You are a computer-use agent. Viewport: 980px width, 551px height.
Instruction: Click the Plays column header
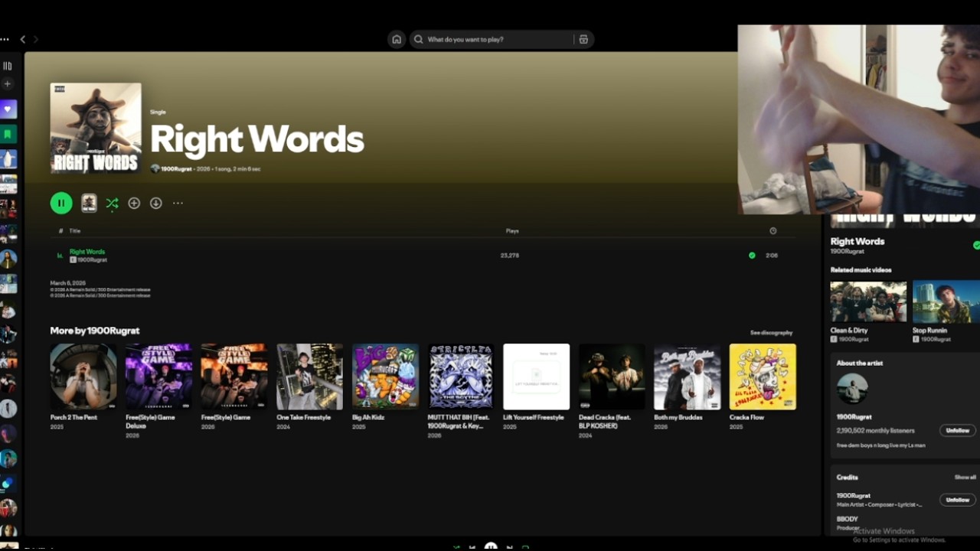click(x=512, y=230)
